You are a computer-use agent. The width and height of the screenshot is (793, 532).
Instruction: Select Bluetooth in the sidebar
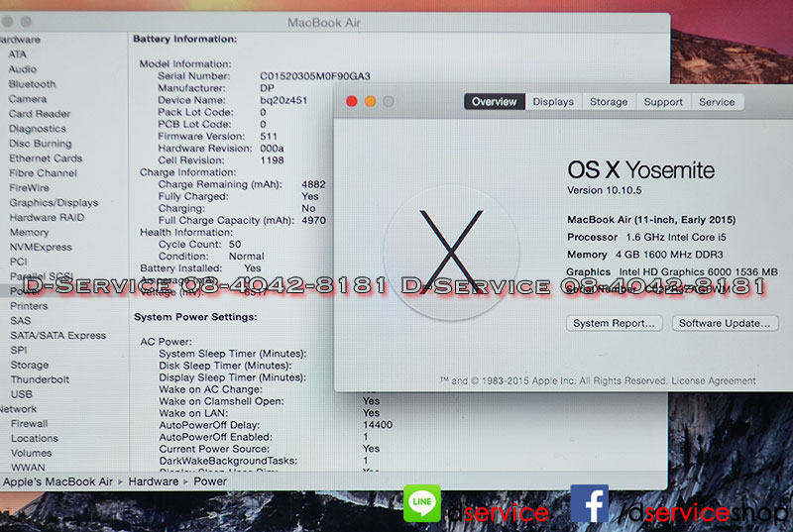32,84
